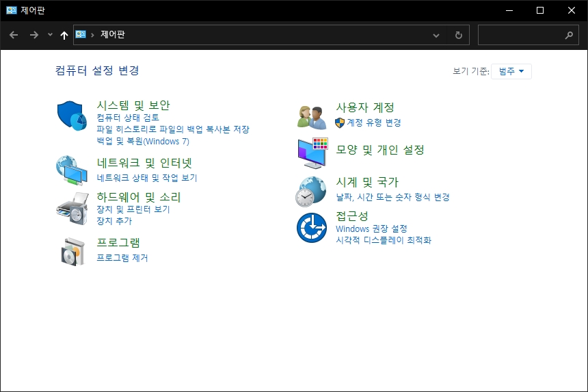Screen dimensions: 588x392
Task: Click the Windows 권장 설정 link
Action: 371,228
